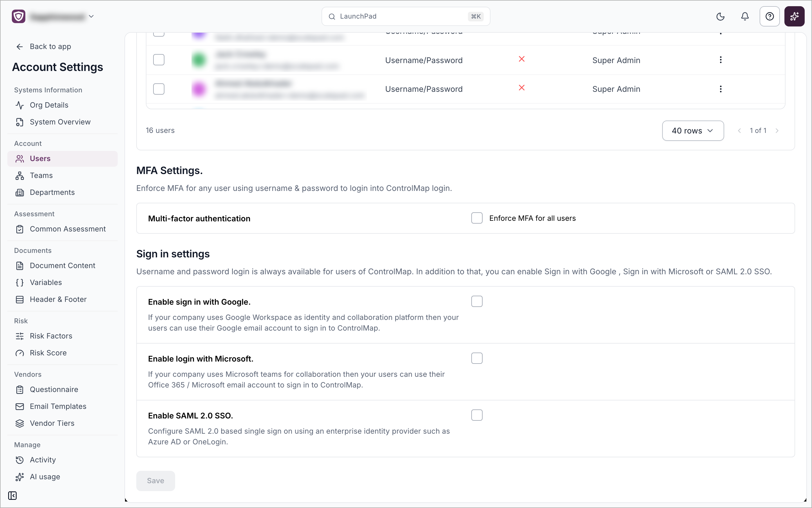Go to previous page chevron
Screen dimensions: 812x508
point(739,131)
